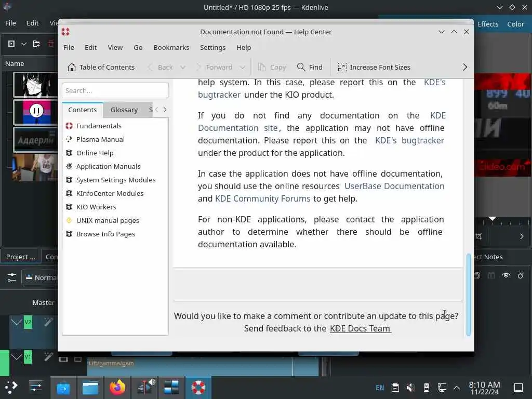Collapse the V1 track
532x399 pixels.
[16, 356]
